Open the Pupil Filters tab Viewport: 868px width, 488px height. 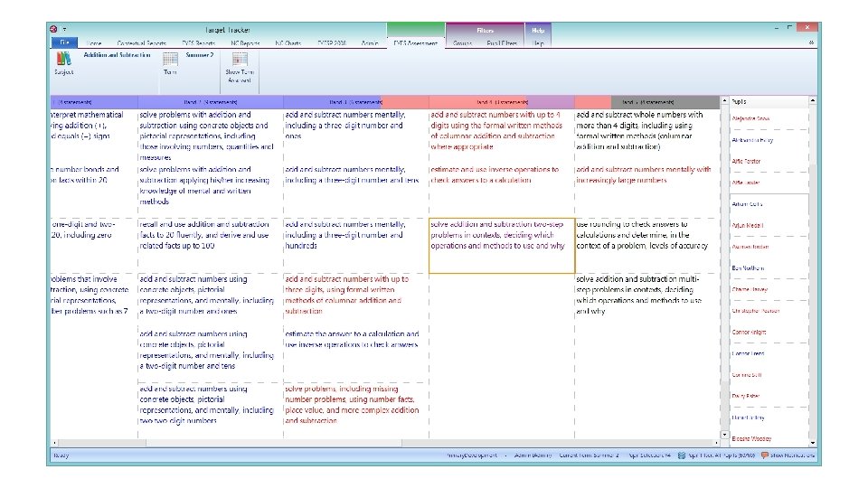(502, 43)
